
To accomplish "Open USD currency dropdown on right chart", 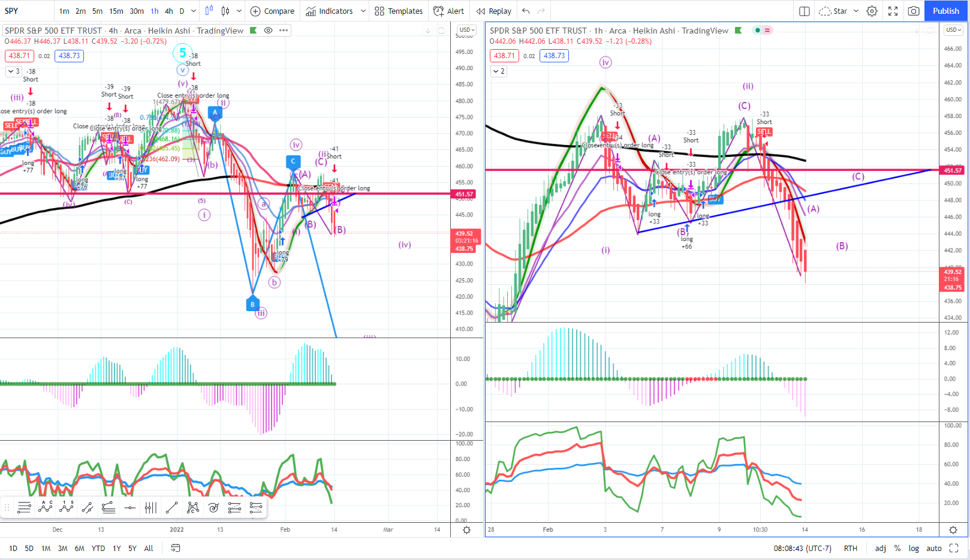I will 953,30.
